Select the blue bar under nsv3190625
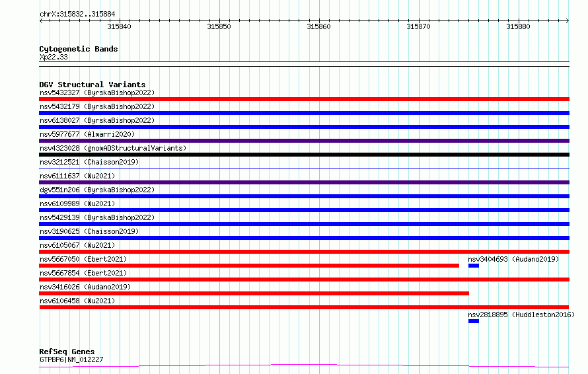This screenshot has width=588, height=374. tap(304, 238)
